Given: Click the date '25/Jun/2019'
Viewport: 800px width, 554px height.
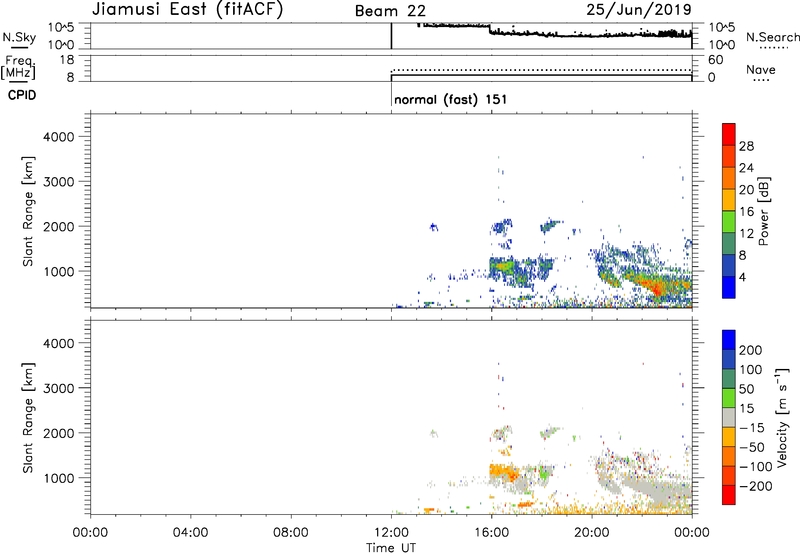Looking at the screenshot, I should click(639, 10).
